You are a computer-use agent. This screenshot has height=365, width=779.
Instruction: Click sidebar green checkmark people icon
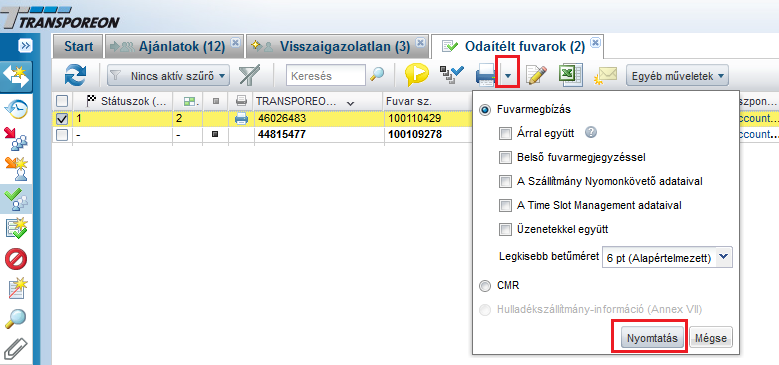[x=16, y=199]
